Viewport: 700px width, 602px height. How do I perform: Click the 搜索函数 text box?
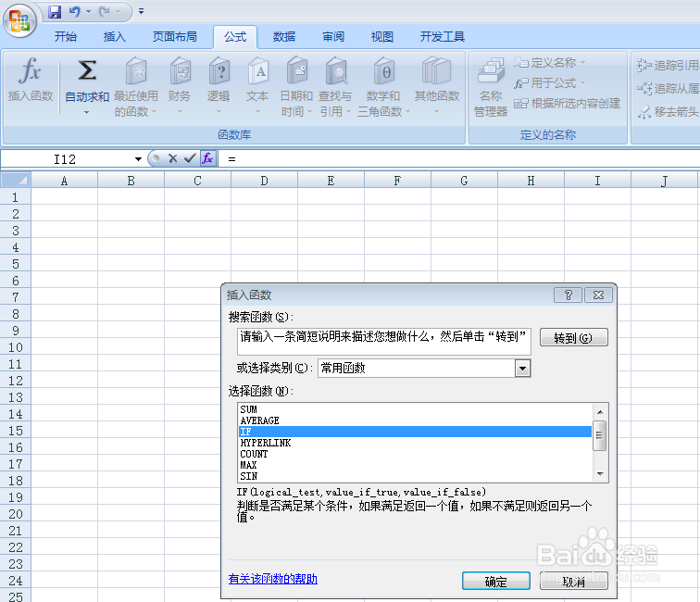click(x=384, y=342)
